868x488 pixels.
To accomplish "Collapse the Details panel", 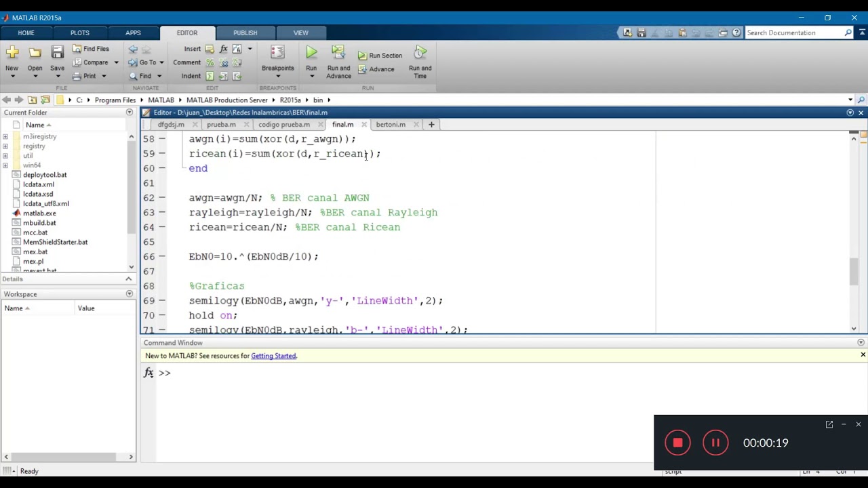I will point(129,279).
